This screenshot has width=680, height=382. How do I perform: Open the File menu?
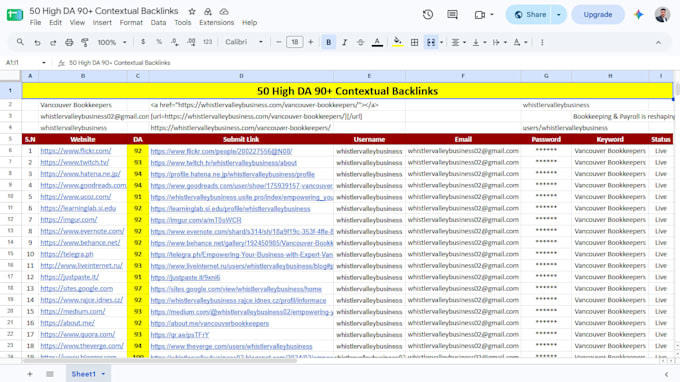point(36,23)
